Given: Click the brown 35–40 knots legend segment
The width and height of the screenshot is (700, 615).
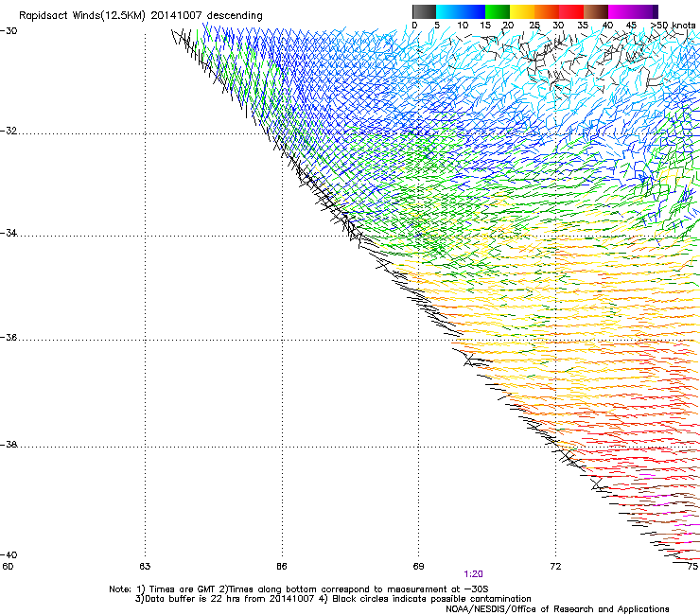Looking at the screenshot, I should point(596,11).
